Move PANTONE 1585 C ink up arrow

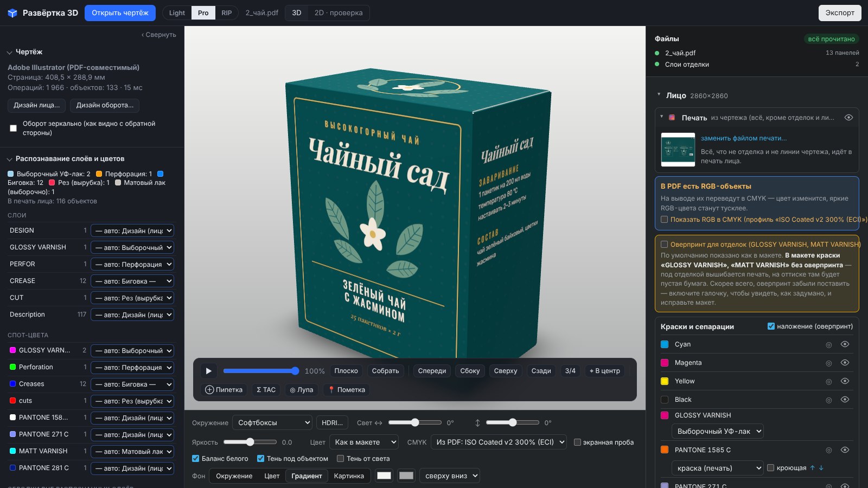812,468
